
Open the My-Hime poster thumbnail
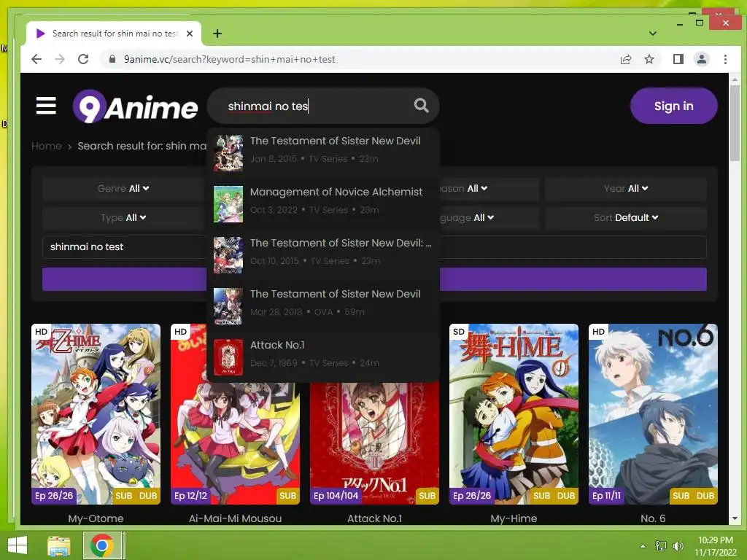tap(514, 414)
